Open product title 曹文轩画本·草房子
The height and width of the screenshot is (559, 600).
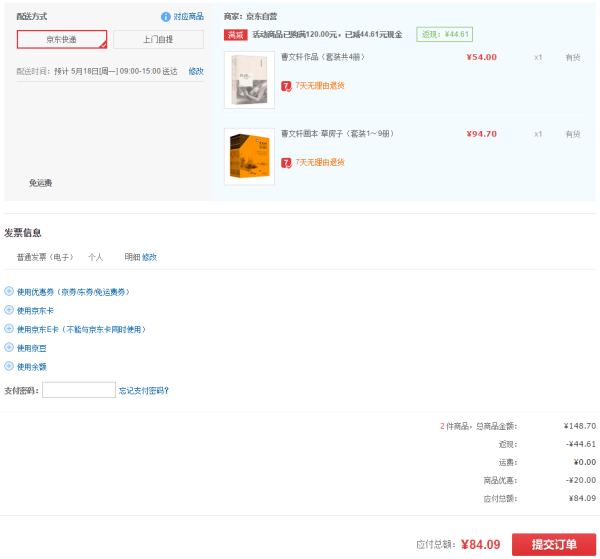pyautogui.click(x=337, y=134)
